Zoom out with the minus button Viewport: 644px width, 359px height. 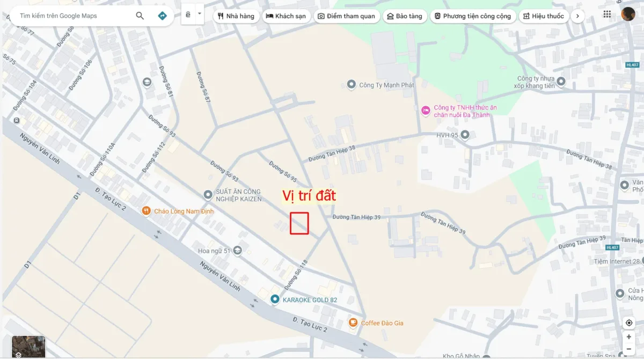[629, 349]
